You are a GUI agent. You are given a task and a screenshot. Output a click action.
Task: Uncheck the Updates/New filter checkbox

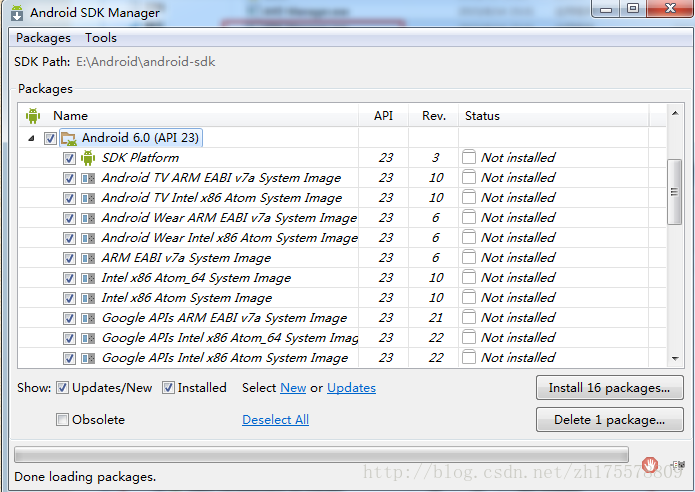point(62,388)
